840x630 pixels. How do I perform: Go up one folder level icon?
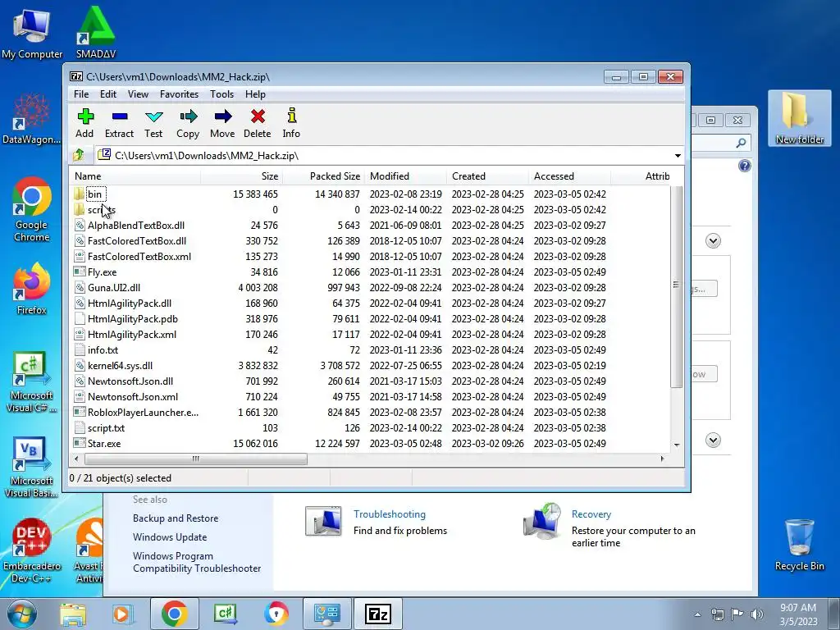pos(79,155)
